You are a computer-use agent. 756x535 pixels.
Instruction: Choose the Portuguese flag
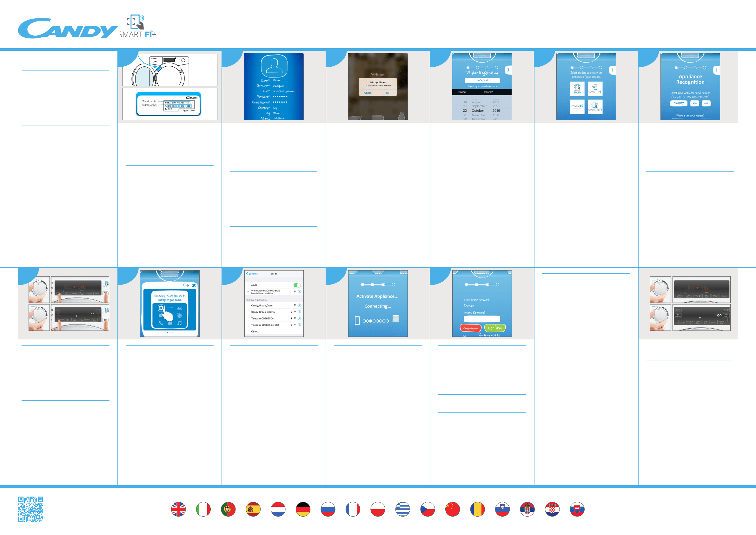(228, 509)
